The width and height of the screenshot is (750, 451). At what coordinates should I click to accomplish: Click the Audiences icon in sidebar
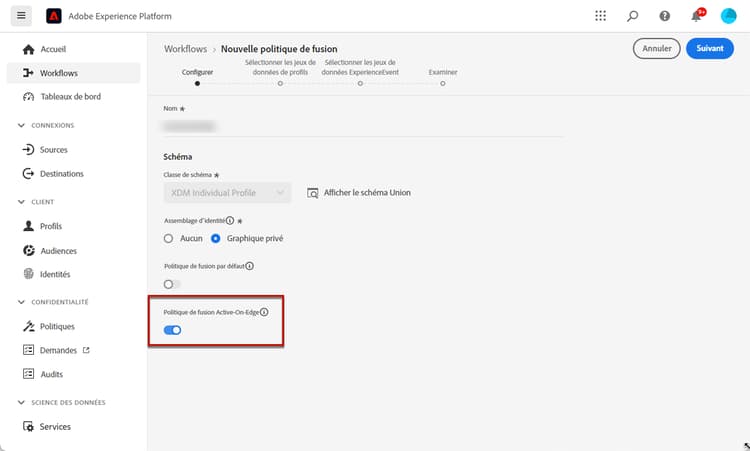(x=29, y=250)
